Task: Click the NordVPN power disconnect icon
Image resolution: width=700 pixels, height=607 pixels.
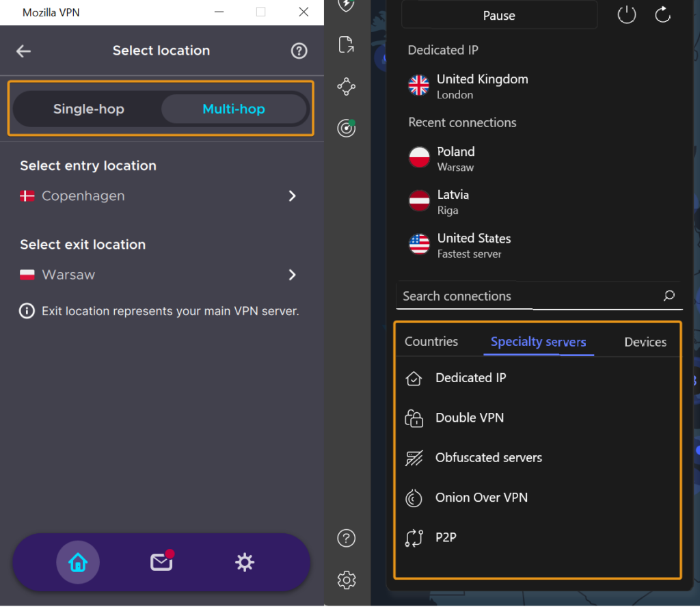Action: click(626, 15)
